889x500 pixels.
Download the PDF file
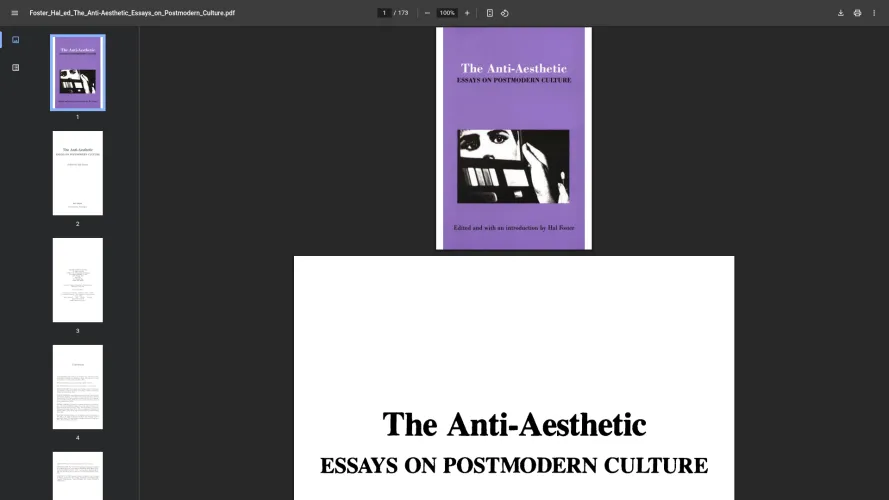coord(841,13)
